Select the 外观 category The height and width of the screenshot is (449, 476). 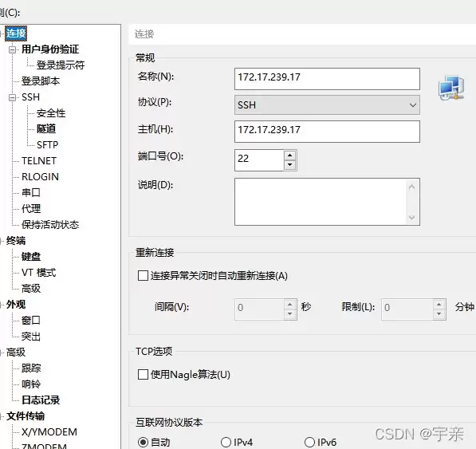pyautogui.click(x=16, y=305)
